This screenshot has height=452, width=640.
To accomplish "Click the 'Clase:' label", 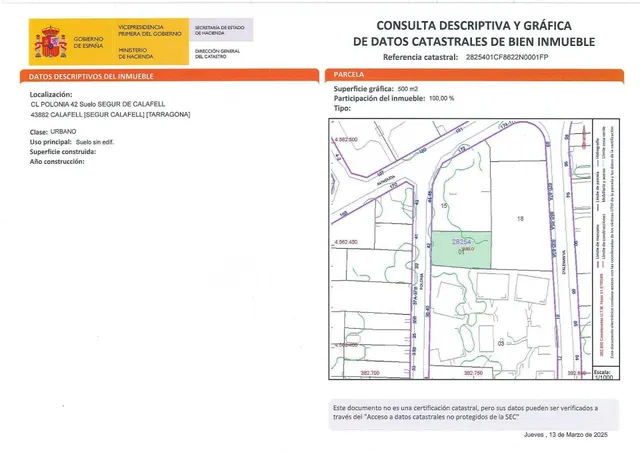I will (x=38, y=132).
